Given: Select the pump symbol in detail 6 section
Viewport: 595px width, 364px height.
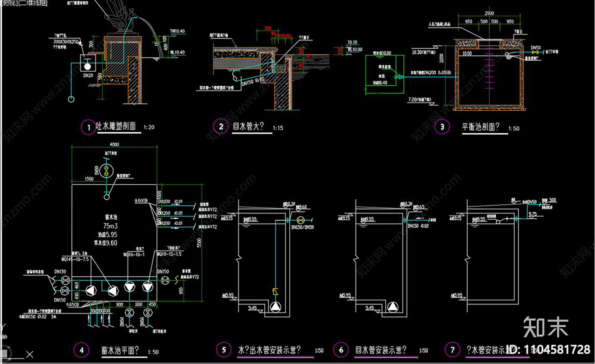Looking at the screenshot, I should coord(393,307).
